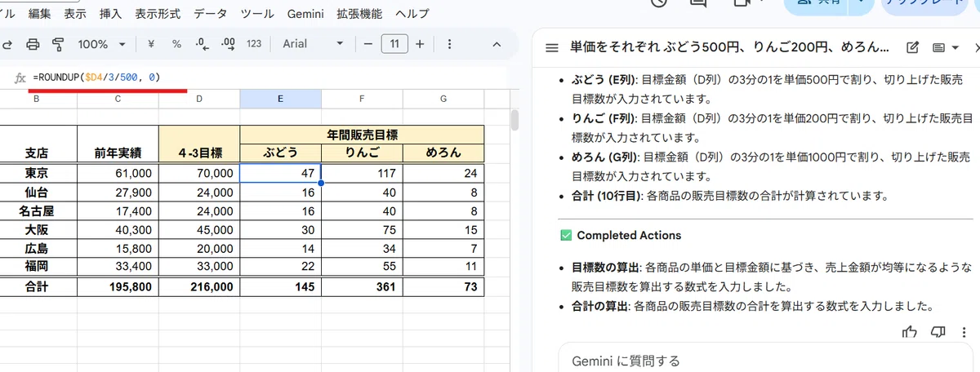980x372 pixels.
Task: Open the 表示形式 menu
Action: pos(159,15)
